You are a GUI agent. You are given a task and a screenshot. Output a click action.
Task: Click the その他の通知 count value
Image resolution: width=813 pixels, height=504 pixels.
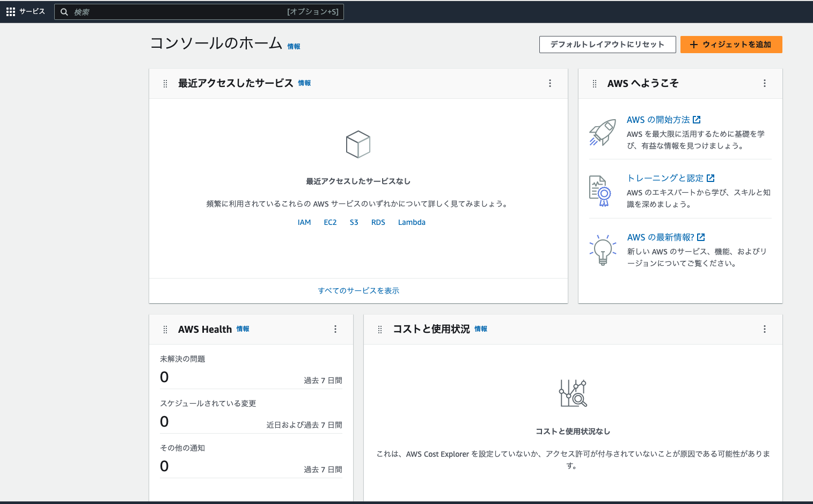pos(164,466)
